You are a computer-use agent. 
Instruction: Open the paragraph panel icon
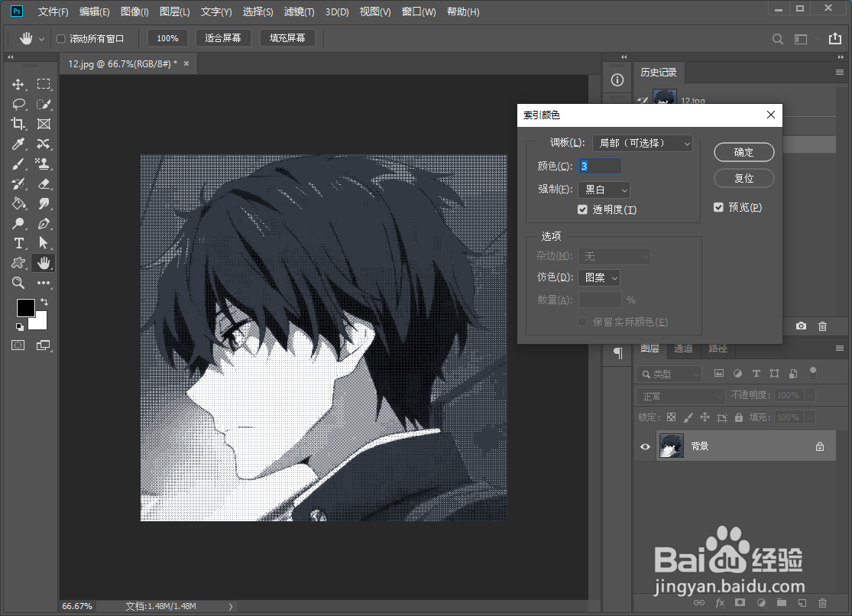618,353
